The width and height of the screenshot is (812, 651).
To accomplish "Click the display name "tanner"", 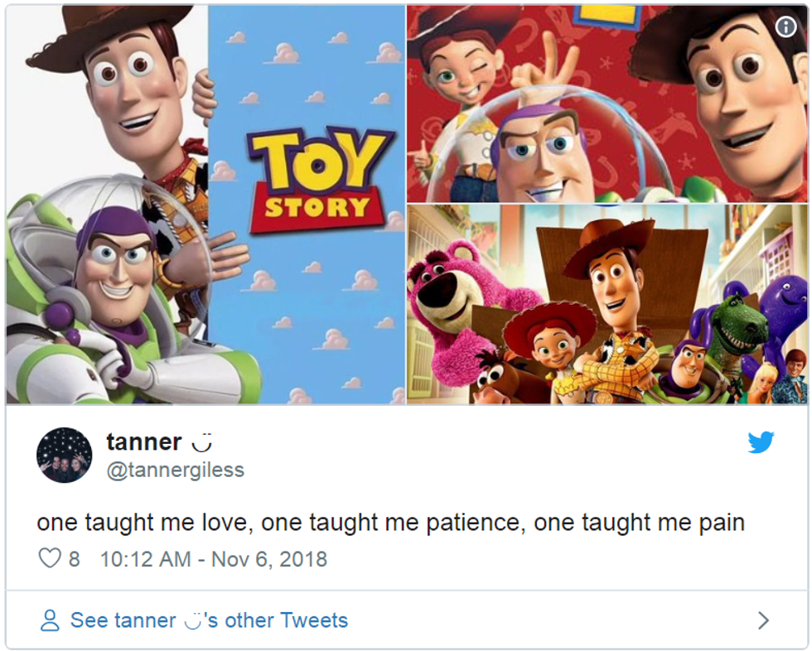I will coord(143,442).
